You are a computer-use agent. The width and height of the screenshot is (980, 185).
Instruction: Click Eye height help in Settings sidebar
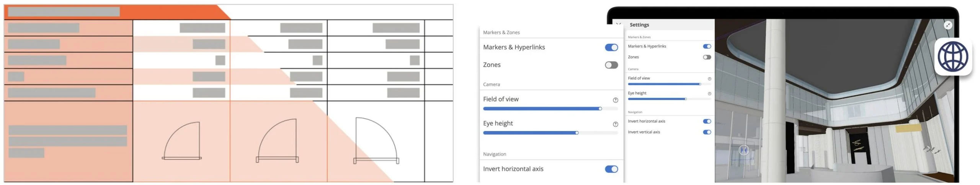point(709,94)
